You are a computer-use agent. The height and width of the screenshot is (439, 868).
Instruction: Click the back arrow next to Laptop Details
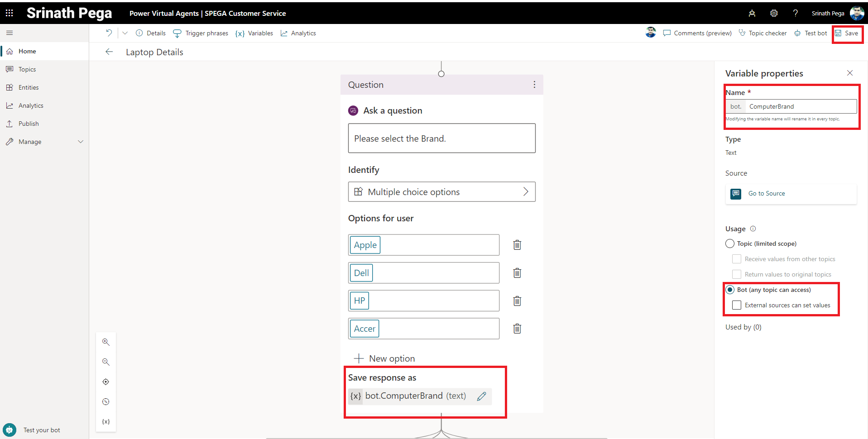(109, 52)
